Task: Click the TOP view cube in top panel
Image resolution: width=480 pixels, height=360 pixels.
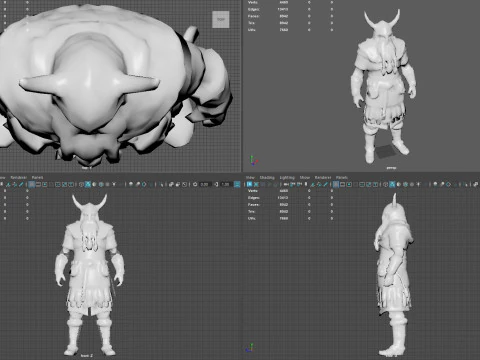Action: pos(221,19)
